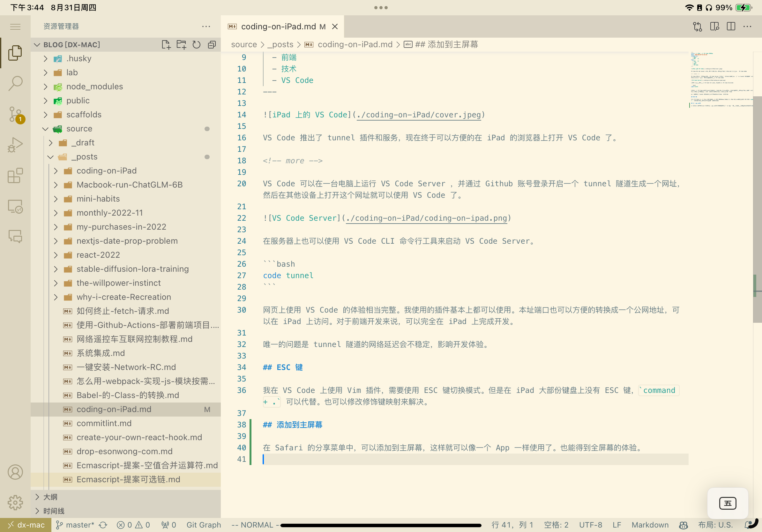
Task: Click the Collapse Folders icon in Explorer
Action: [212, 44]
